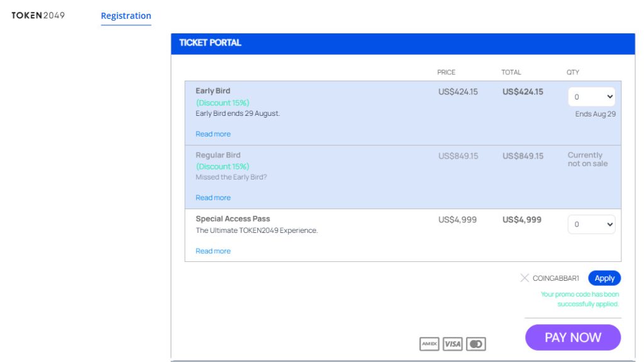This screenshot has width=644, height=362.
Task: Click the Regular Bird price US$849.15
Action: point(458,156)
